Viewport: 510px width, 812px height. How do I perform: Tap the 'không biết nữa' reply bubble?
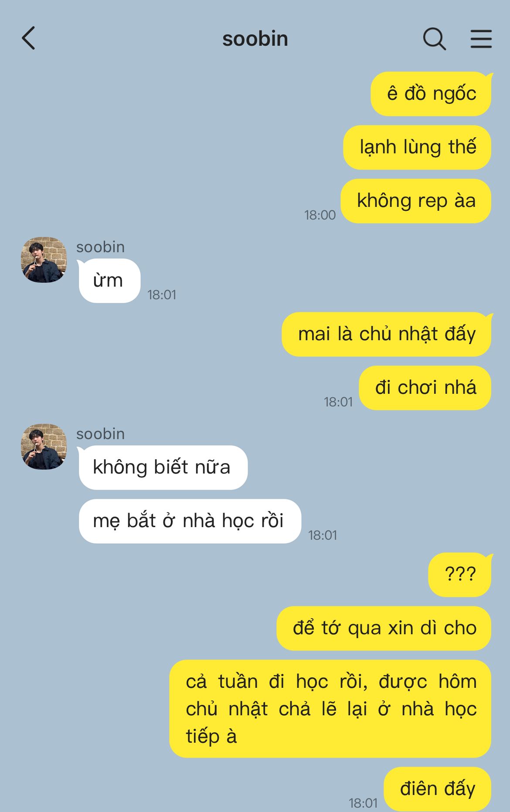pos(163,467)
